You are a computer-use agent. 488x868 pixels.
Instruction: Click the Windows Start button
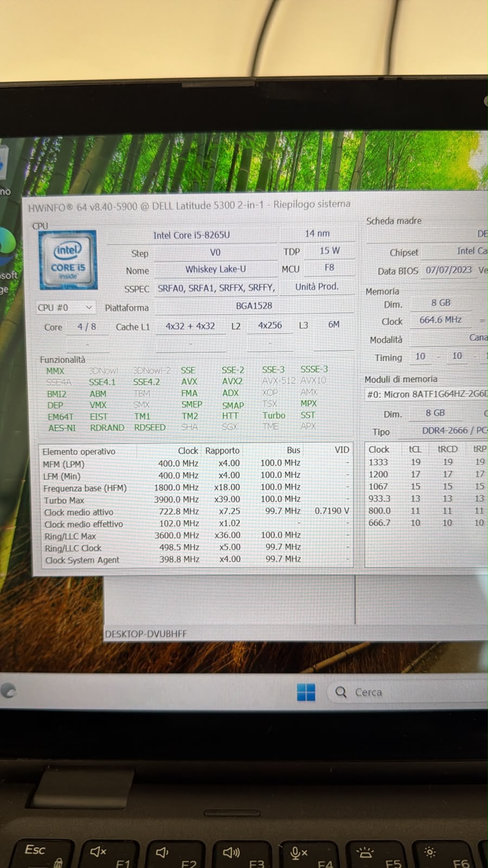(306, 692)
